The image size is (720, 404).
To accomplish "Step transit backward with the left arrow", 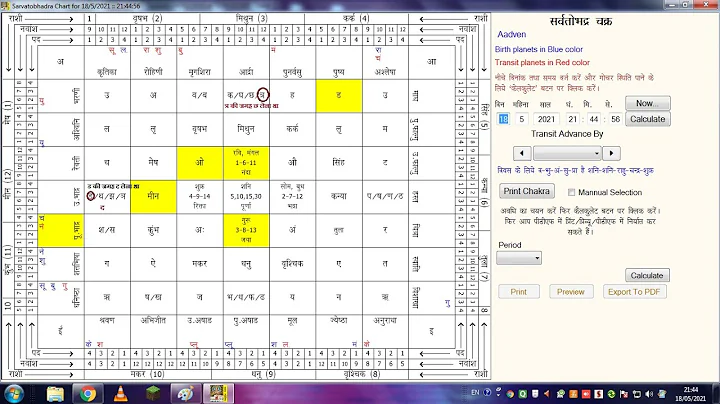I will pyautogui.click(x=522, y=153).
